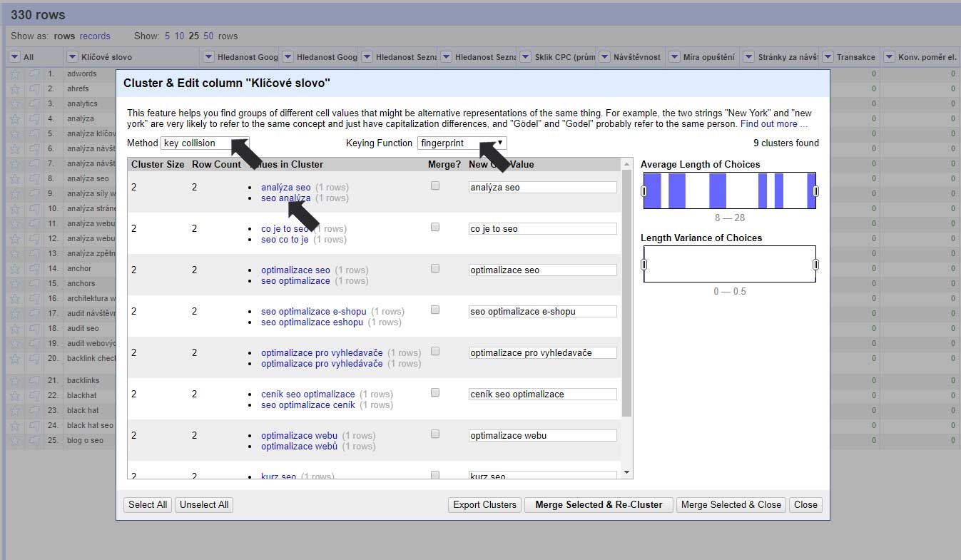Viewport: 961px width, 560px height.
Task: Edit New Cell Value for optimalizace webu
Action: pos(542,436)
